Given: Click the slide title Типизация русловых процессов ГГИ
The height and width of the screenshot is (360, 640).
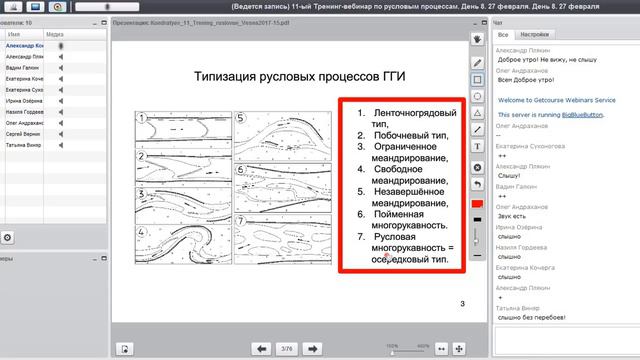Looking at the screenshot, I should 300,76.
